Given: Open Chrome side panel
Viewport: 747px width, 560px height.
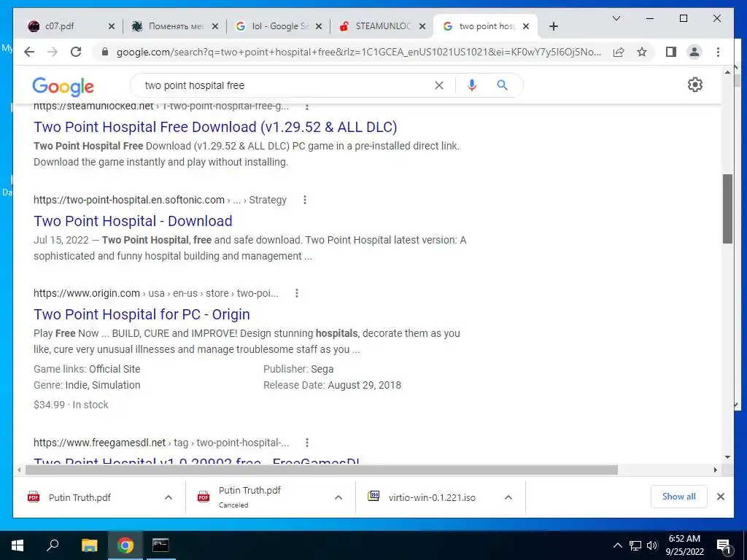Looking at the screenshot, I should [x=671, y=52].
